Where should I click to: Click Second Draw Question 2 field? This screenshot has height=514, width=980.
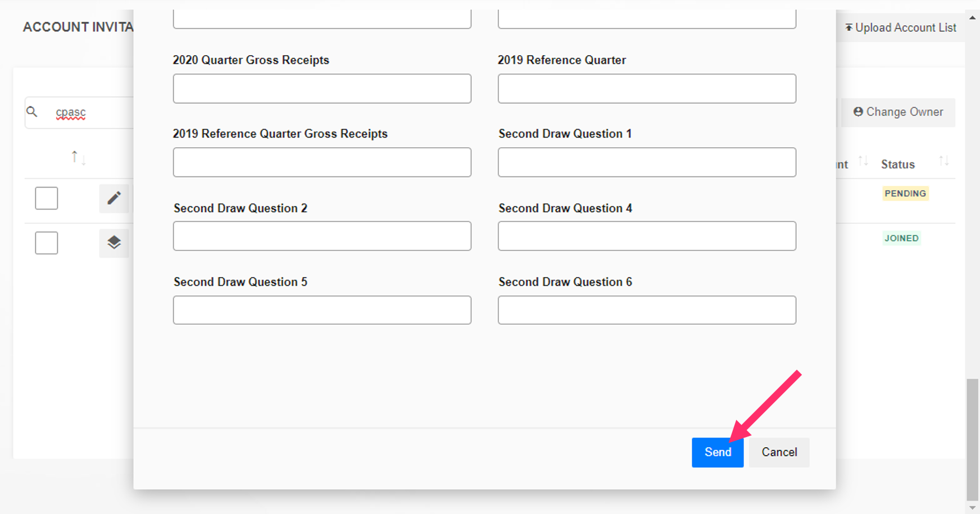[322, 236]
